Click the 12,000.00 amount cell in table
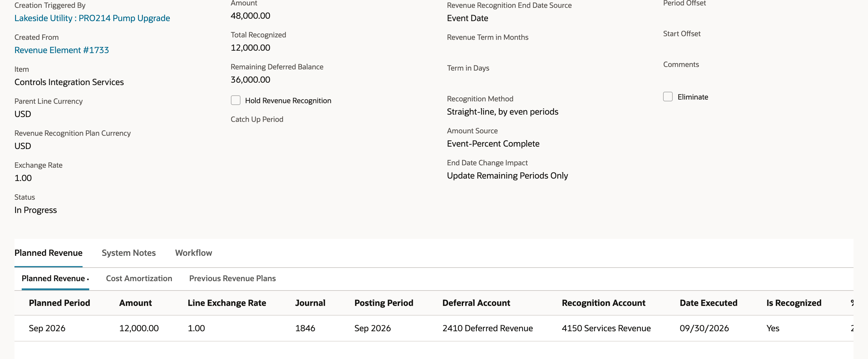The width and height of the screenshot is (868, 359). tap(139, 328)
